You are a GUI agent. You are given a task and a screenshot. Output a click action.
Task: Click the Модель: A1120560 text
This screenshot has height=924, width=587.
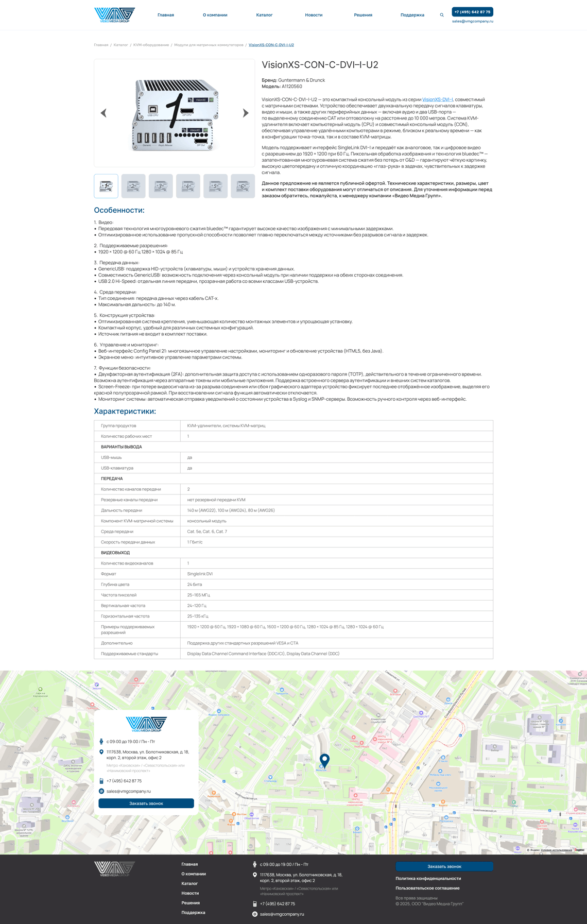coord(282,87)
